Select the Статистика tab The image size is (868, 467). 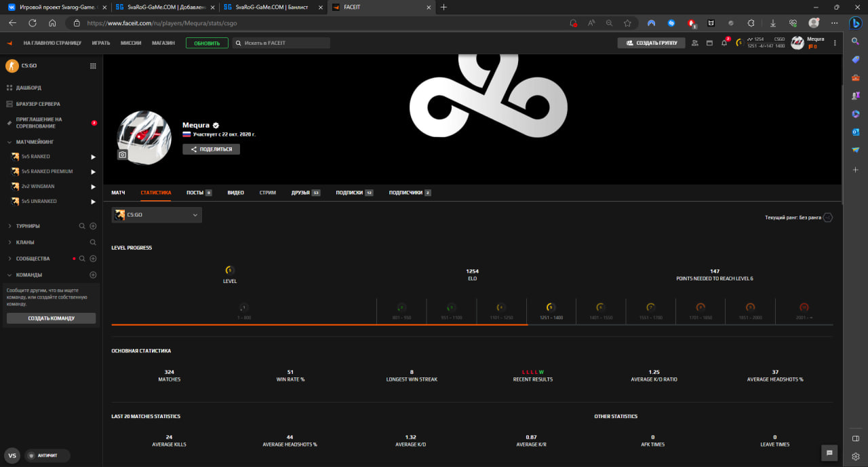156,193
